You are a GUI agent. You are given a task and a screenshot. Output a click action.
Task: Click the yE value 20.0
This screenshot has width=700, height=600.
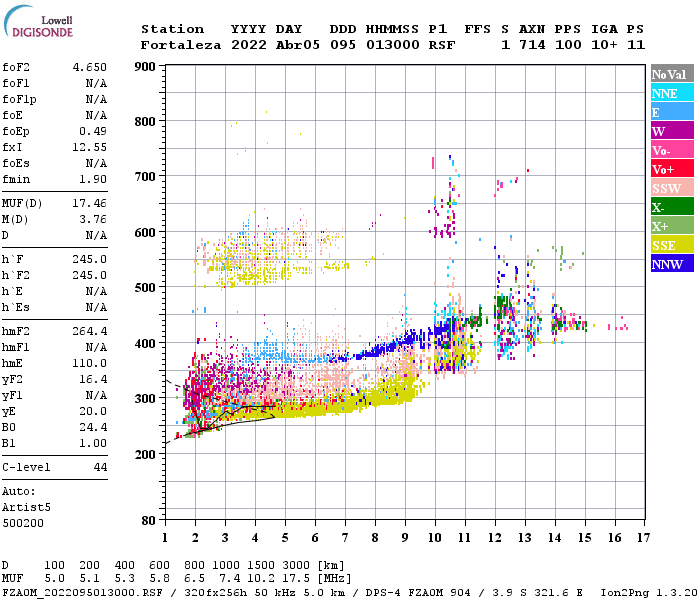[93, 412]
